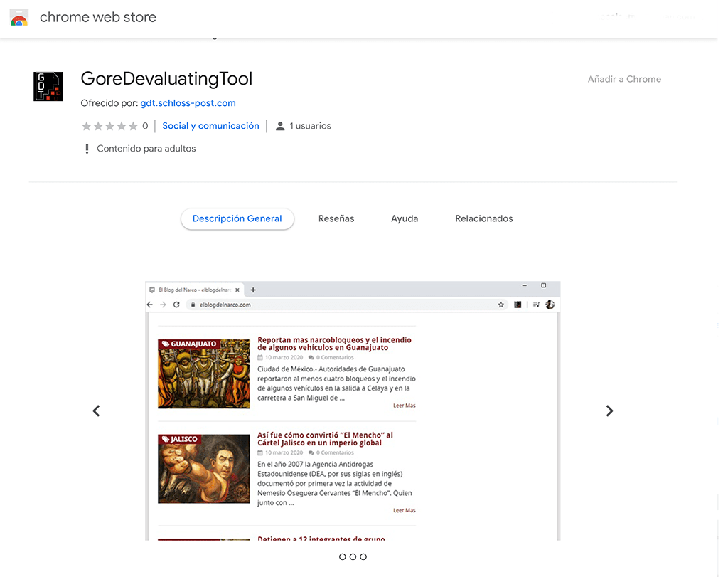The width and height of the screenshot is (728, 577).
Task: Click the browser back arrow in screenshot
Action: pos(149,305)
